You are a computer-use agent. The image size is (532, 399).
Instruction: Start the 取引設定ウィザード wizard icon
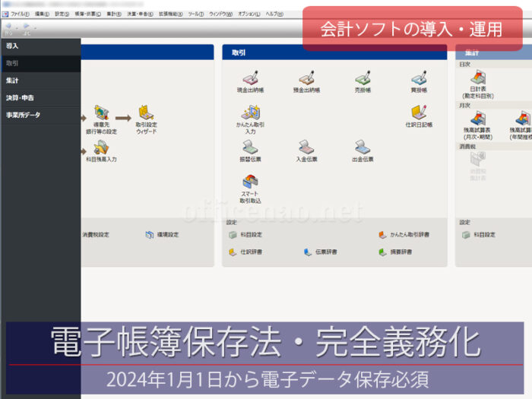[x=146, y=119]
